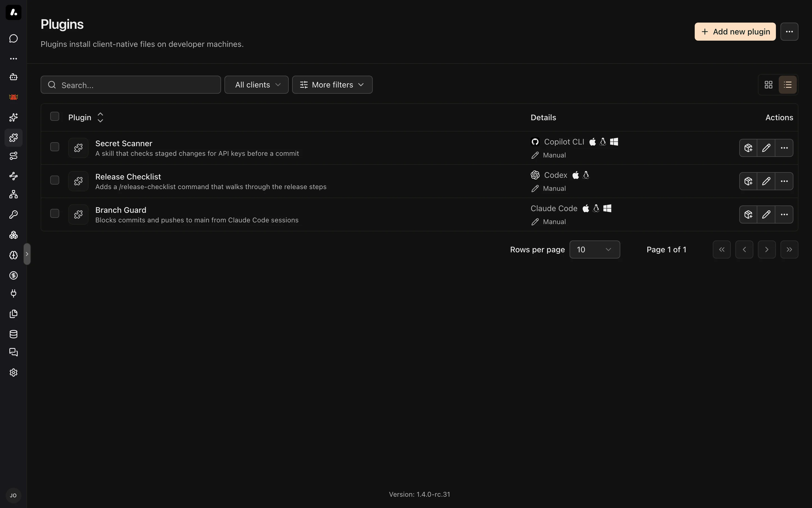Jump to the first page
Viewport: 812px width, 508px height.
tap(722, 249)
